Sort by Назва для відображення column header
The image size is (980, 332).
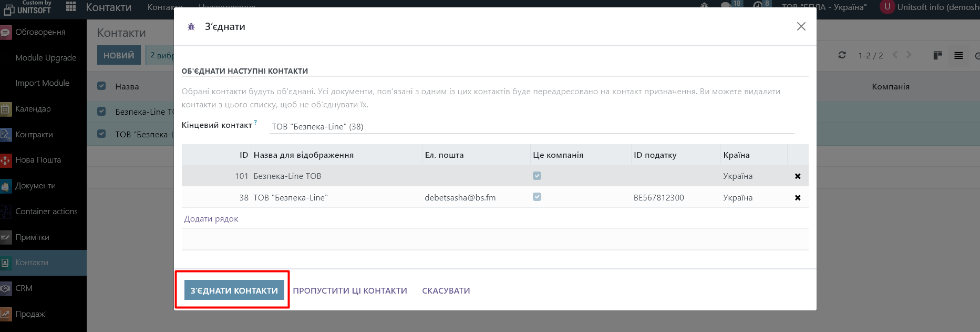303,155
